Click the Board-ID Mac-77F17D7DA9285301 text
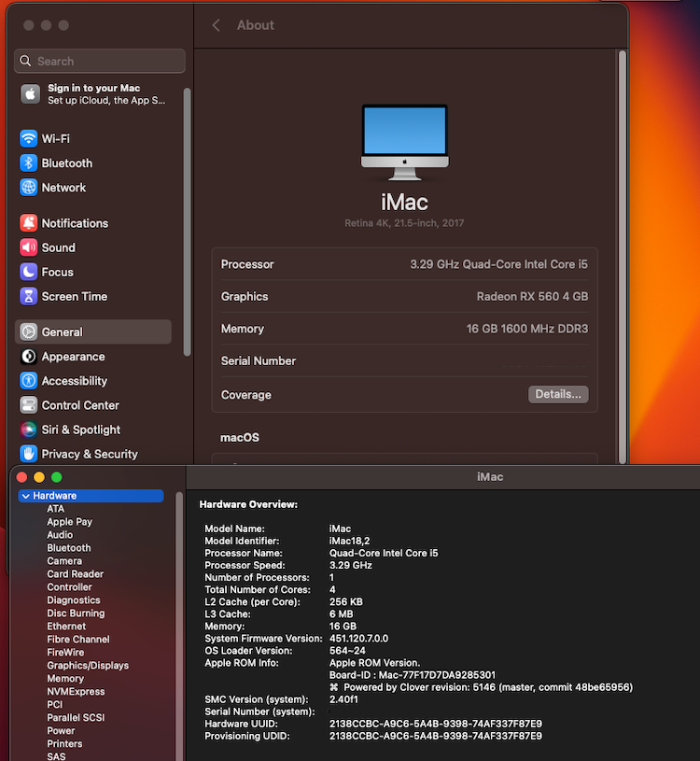 413,675
